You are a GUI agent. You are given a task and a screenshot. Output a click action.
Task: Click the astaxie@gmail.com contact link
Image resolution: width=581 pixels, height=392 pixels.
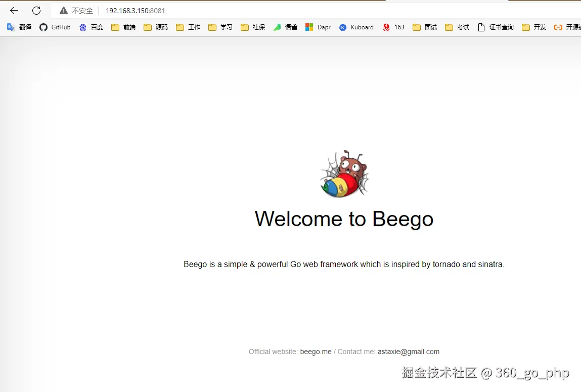tap(409, 352)
